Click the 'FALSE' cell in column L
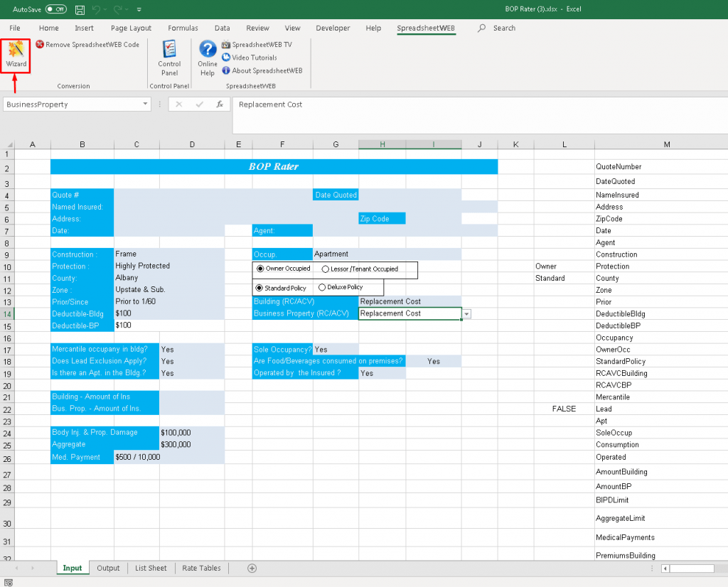The width and height of the screenshot is (728, 587). click(564, 409)
